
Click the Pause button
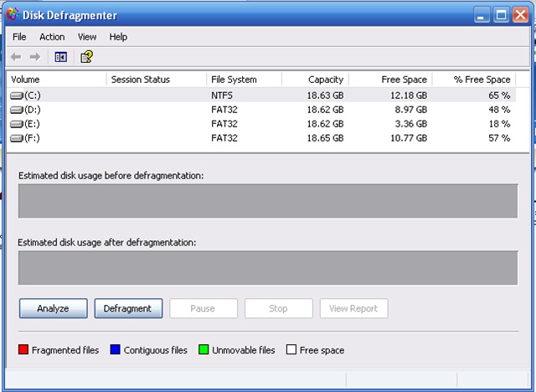point(204,308)
